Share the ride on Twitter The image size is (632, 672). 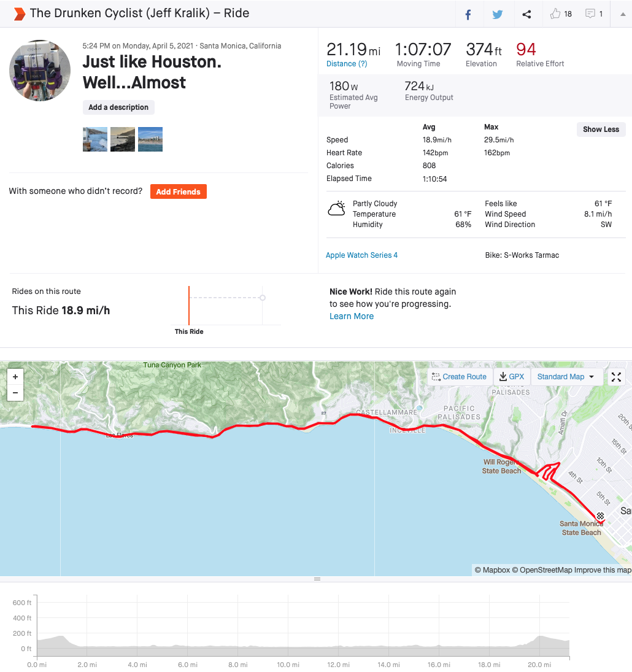coord(497,14)
